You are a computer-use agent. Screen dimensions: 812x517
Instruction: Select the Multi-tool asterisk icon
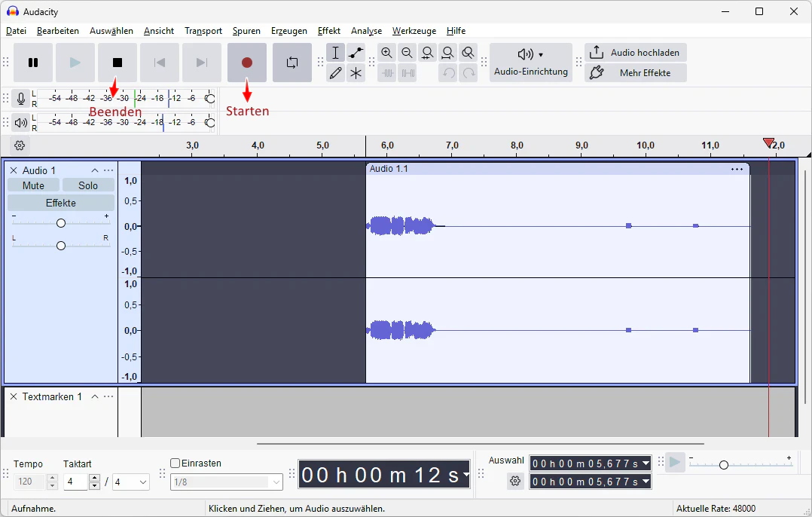click(356, 73)
